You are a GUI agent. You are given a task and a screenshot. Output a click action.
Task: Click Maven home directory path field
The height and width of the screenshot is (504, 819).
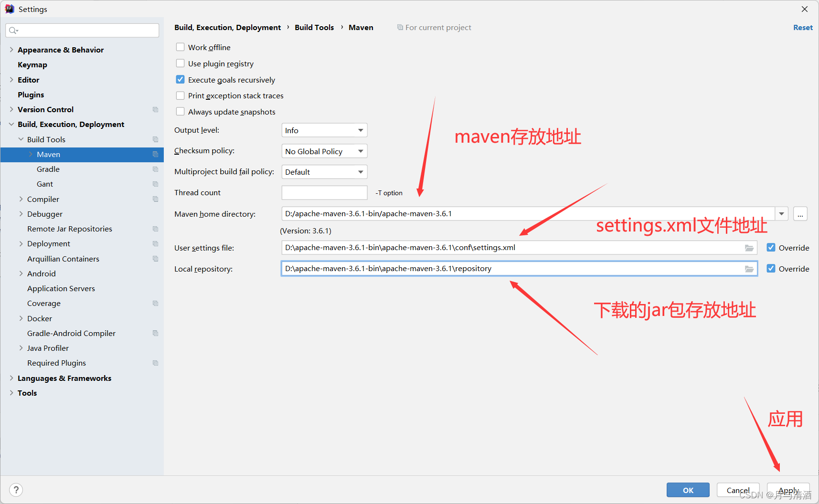(528, 214)
